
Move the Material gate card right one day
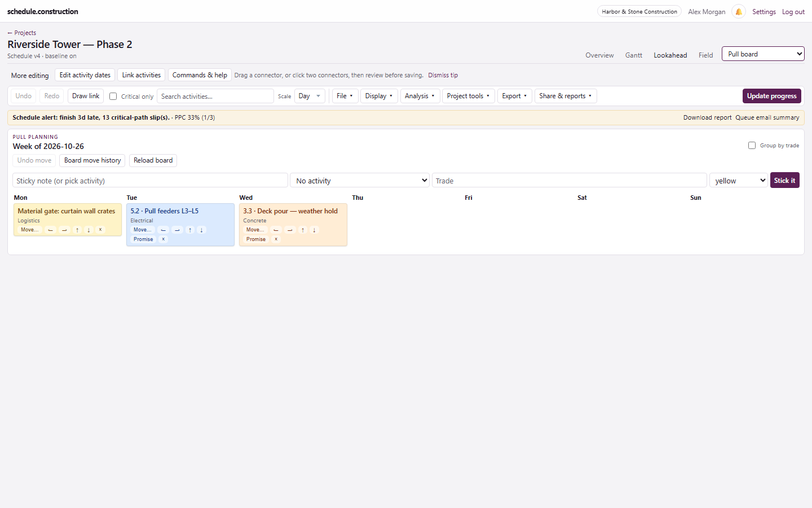pos(64,230)
